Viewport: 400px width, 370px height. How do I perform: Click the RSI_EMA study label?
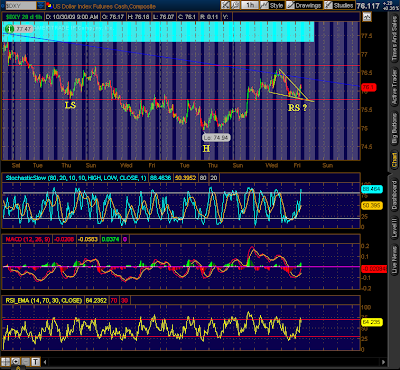pyautogui.click(x=43, y=300)
